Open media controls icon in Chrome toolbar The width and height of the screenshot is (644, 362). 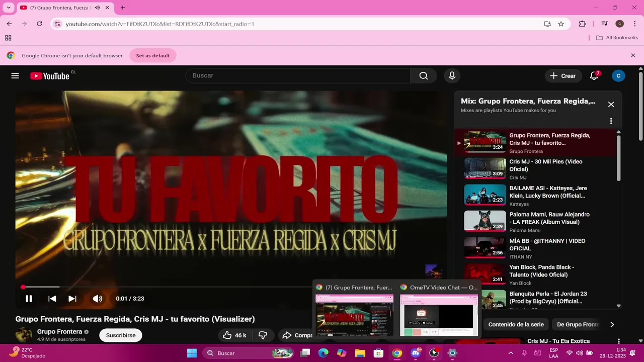[x=605, y=24]
